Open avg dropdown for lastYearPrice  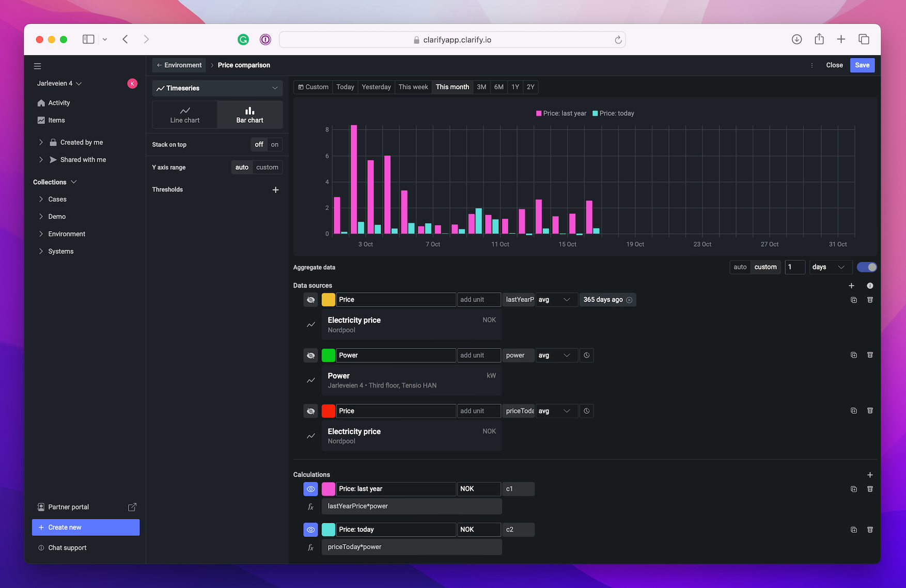point(556,299)
